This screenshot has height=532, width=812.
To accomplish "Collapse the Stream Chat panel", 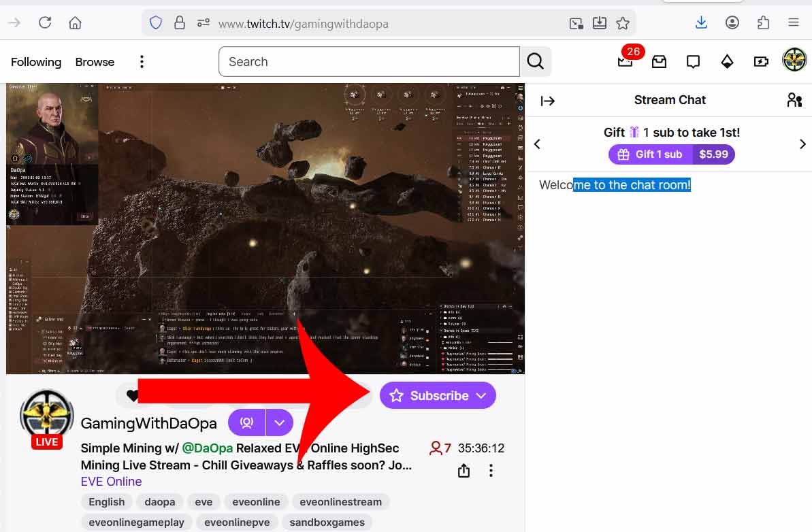I will click(x=548, y=101).
